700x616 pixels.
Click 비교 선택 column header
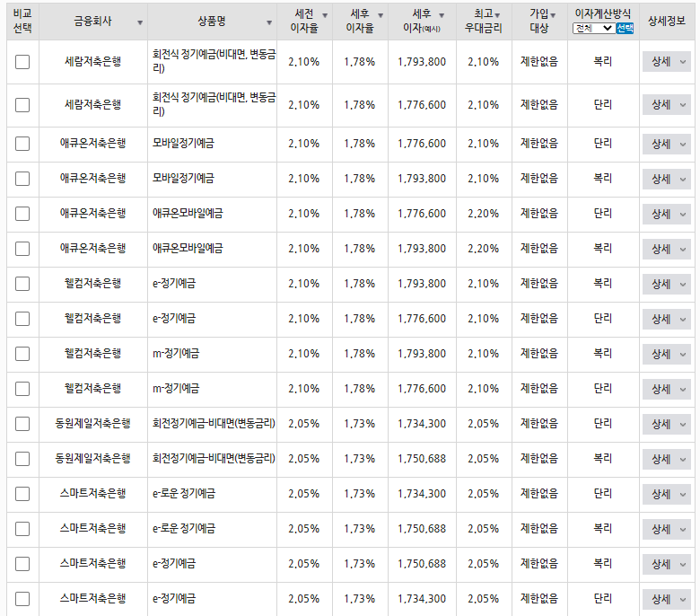pyautogui.click(x=22, y=21)
